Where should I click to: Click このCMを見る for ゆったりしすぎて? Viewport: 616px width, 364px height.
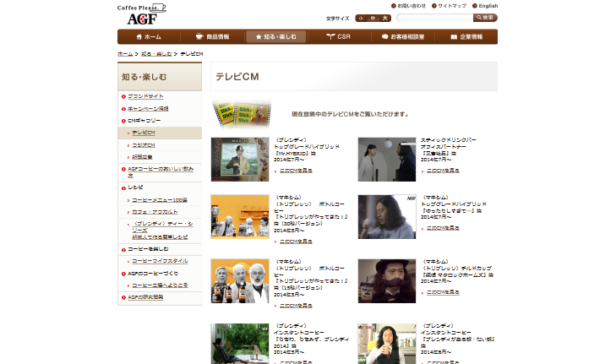[x=443, y=228]
